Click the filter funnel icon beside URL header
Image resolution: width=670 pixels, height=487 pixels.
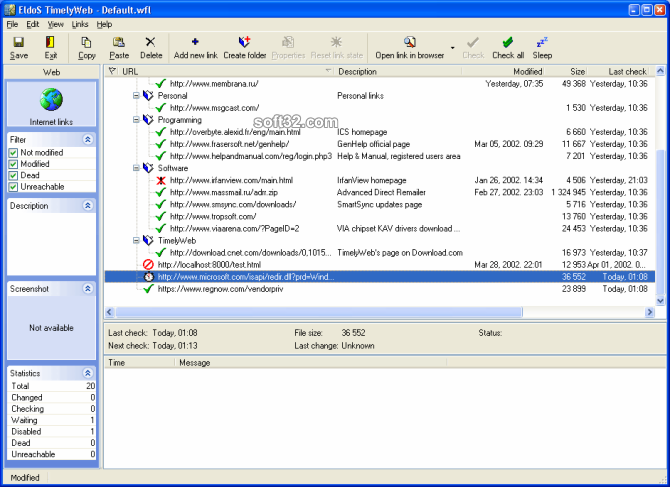pyautogui.click(x=112, y=71)
